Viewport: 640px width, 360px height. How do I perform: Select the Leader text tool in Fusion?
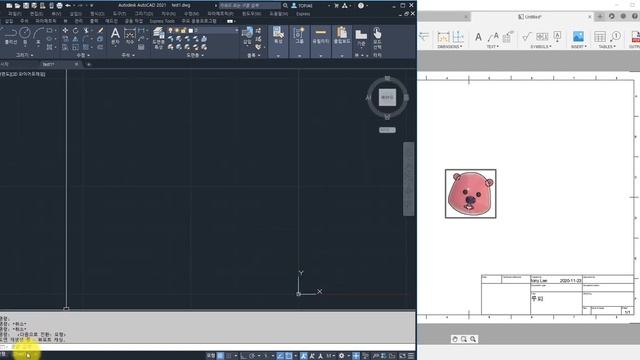coord(493,37)
